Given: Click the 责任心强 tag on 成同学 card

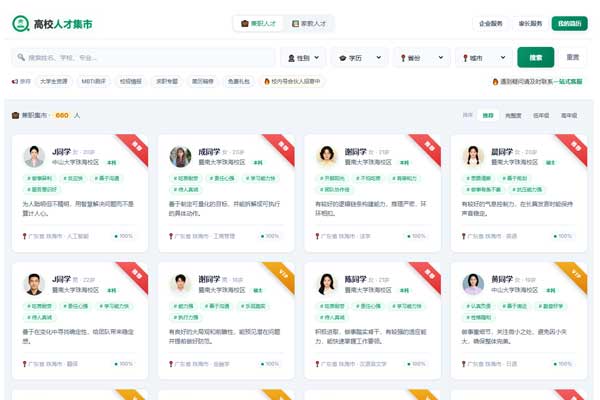Looking at the screenshot, I should pyautogui.click(x=222, y=178).
